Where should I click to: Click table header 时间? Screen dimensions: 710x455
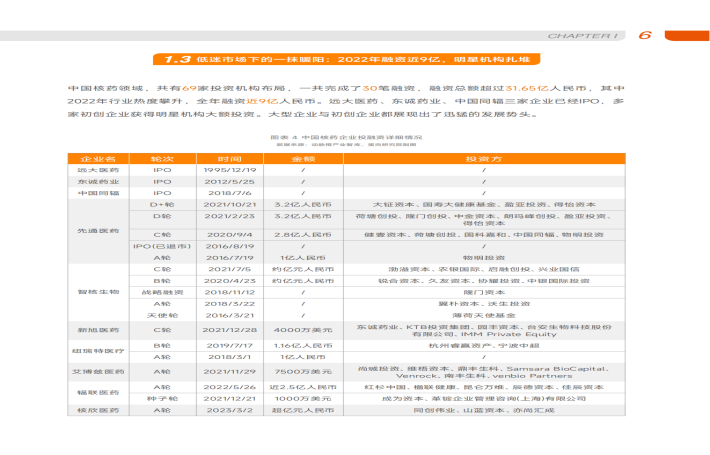tap(230, 159)
